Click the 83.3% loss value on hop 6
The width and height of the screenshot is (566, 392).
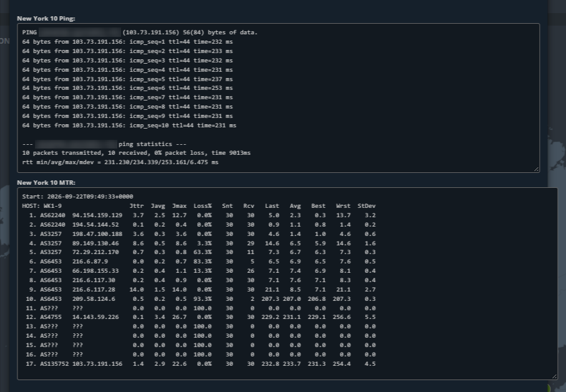203,262
